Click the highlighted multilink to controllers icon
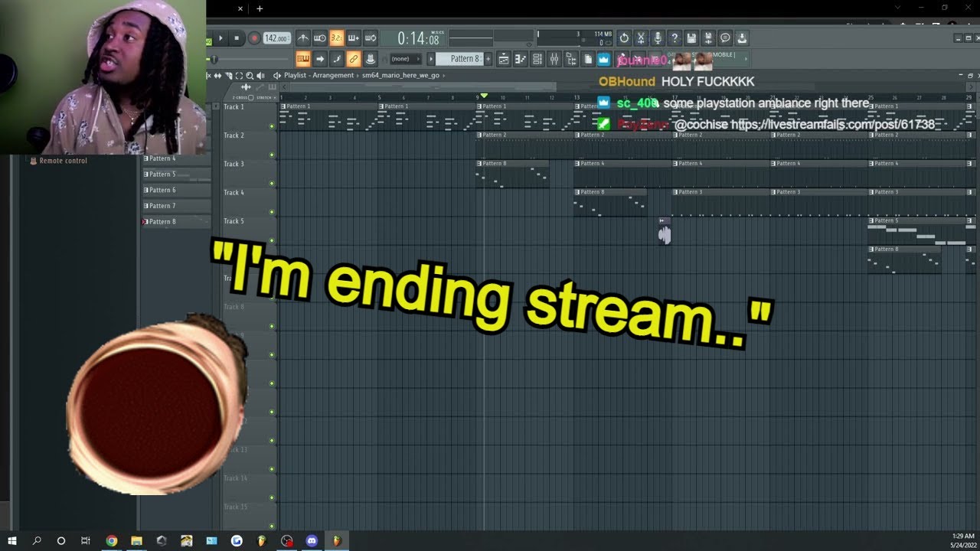980x551 pixels. (x=354, y=59)
